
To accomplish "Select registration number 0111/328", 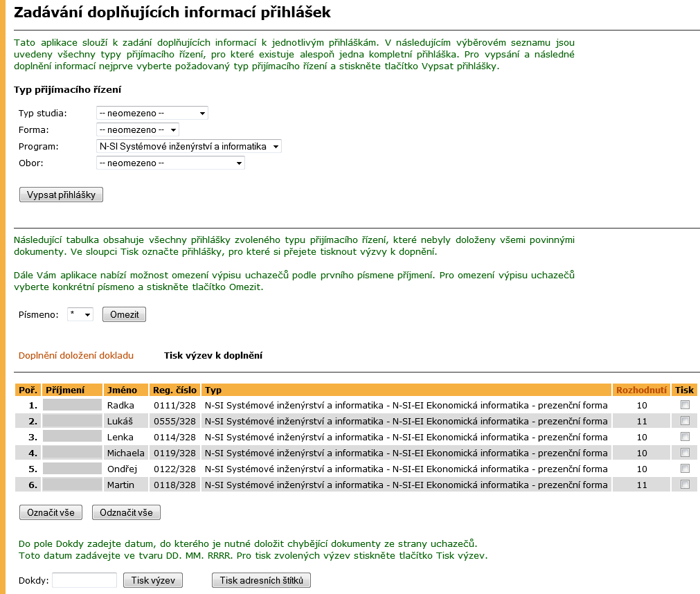I will pos(174,405).
